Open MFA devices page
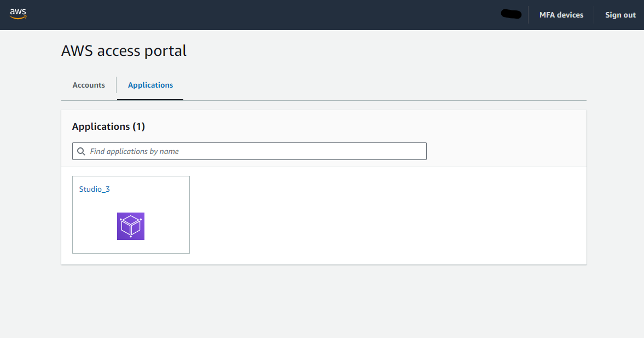644x338 pixels. pyautogui.click(x=561, y=15)
